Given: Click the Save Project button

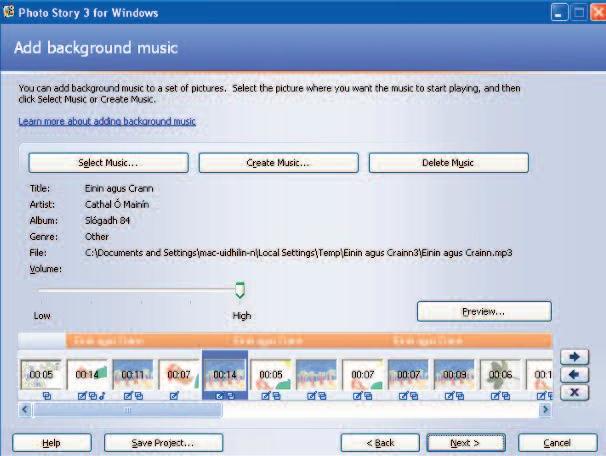Looking at the screenshot, I should (x=163, y=443).
